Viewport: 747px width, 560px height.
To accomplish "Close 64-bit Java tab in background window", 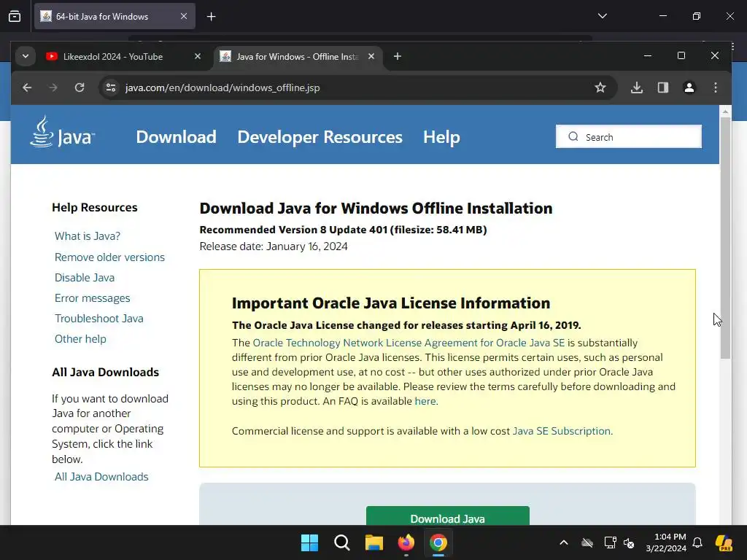I will click(x=184, y=16).
